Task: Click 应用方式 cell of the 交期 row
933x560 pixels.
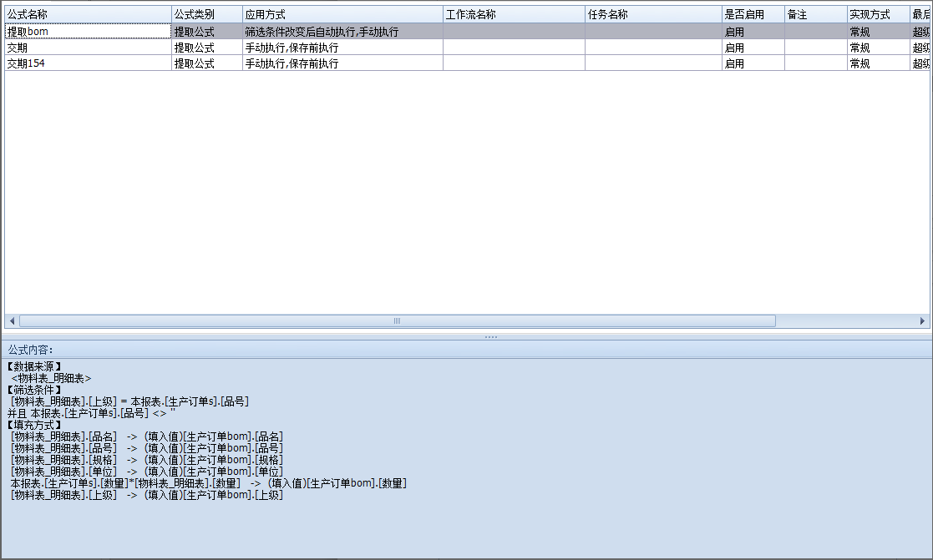Action: point(342,48)
